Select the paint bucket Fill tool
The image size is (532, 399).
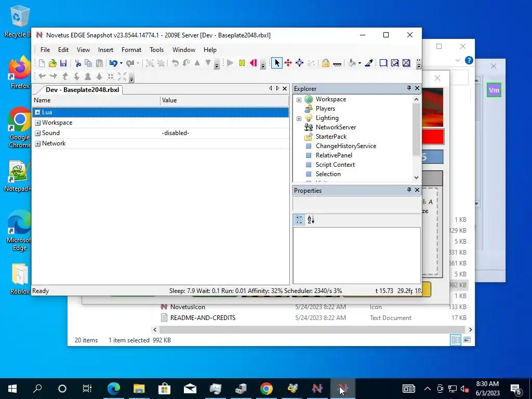[352, 63]
